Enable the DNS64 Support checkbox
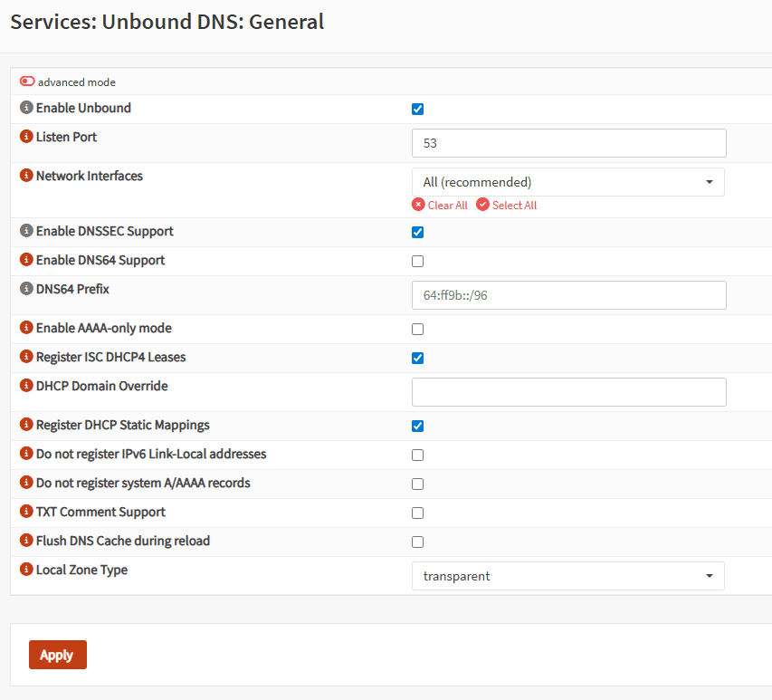772x700 pixels. [417, 262]
